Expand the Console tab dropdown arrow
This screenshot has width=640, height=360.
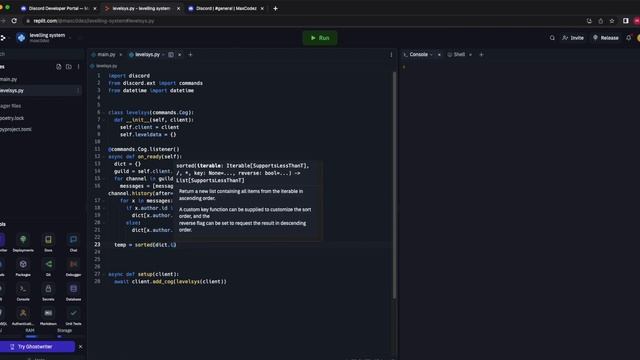(431, 55)
